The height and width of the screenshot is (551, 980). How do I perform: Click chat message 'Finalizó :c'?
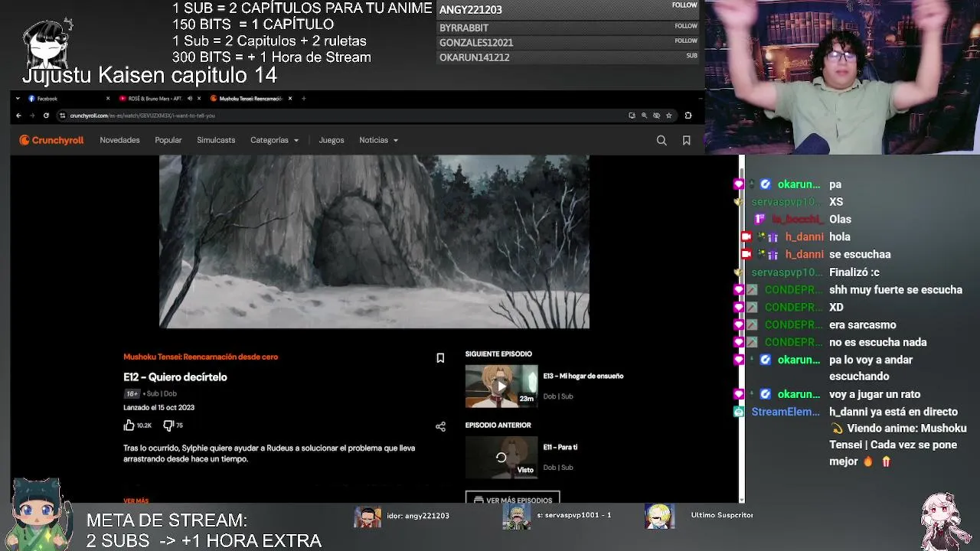click(854, 272)
